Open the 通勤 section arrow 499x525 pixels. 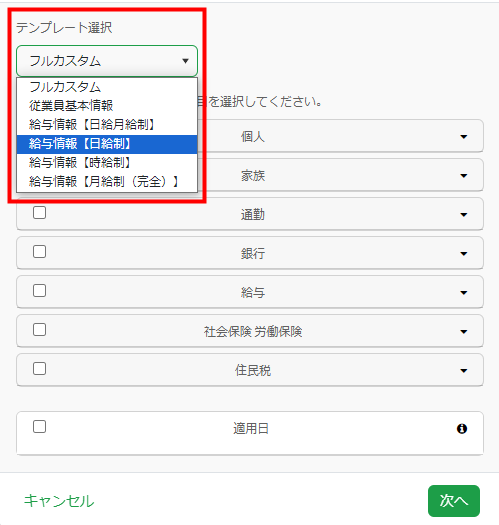(464, 215)
